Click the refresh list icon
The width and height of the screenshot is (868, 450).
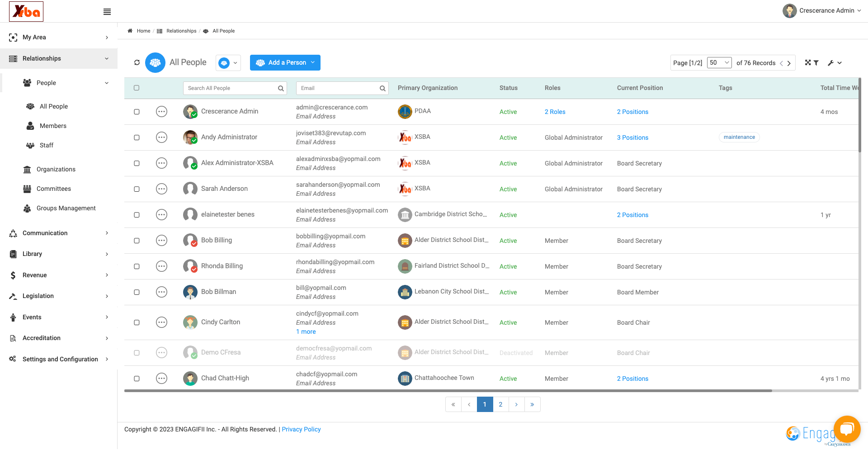coord(137,62)
